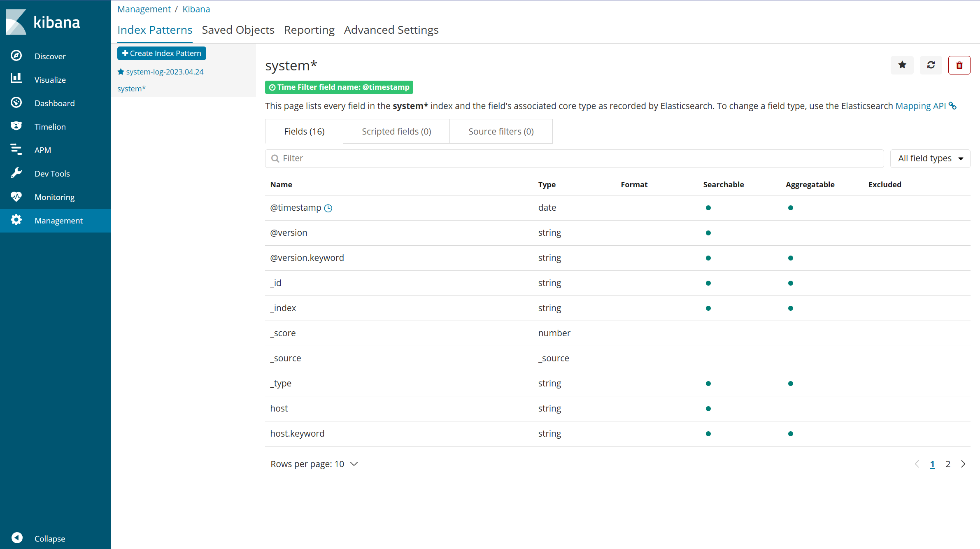This screenshot has width=980, height=549.
Task: Delete the system* index pattern
Action: [x=959, y=65]
